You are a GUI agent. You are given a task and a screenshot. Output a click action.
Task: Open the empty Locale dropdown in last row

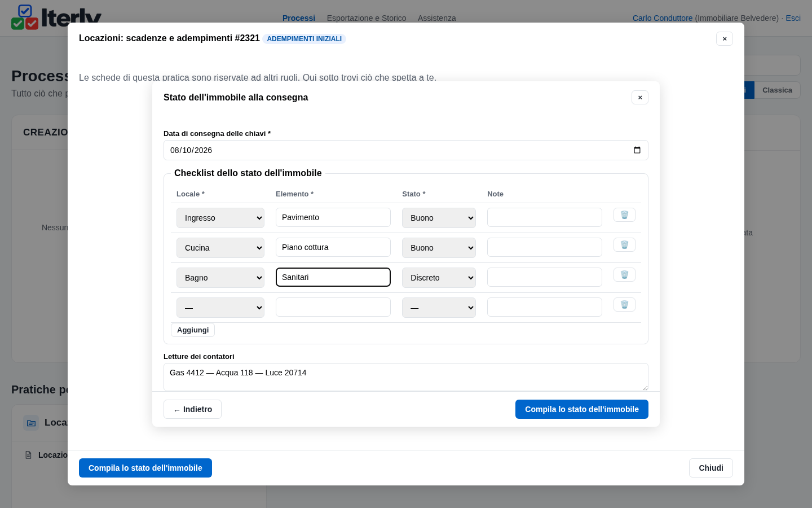click(x=220, y=308)
